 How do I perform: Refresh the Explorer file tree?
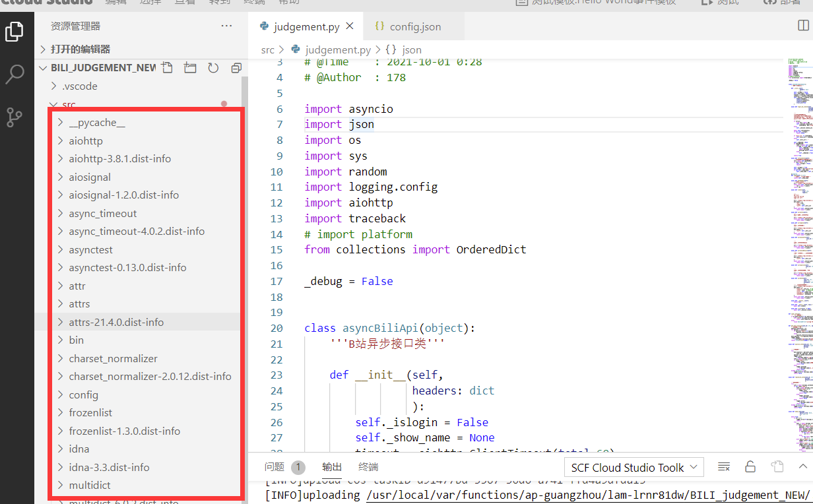pos(212,67)
